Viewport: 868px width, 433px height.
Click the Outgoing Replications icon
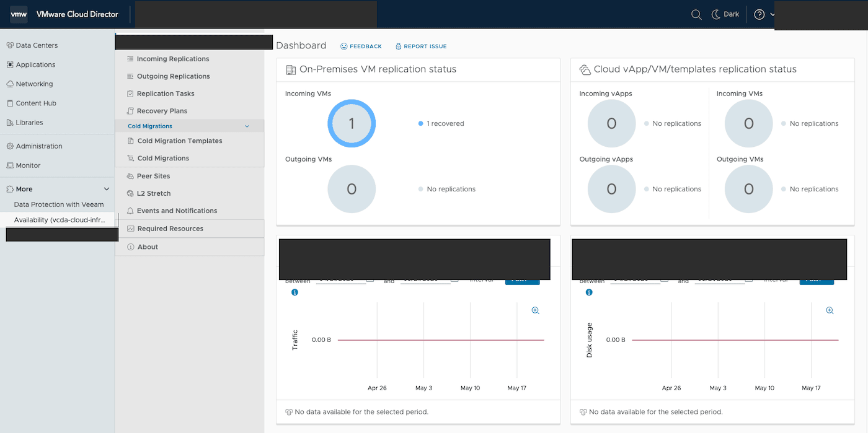[x=130, y=76]
